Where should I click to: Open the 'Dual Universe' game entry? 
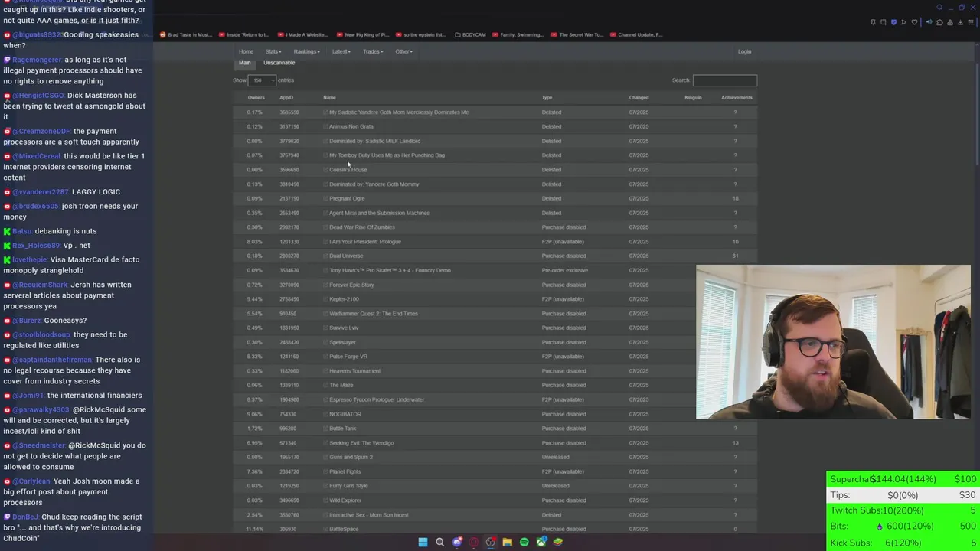point(346,256)
